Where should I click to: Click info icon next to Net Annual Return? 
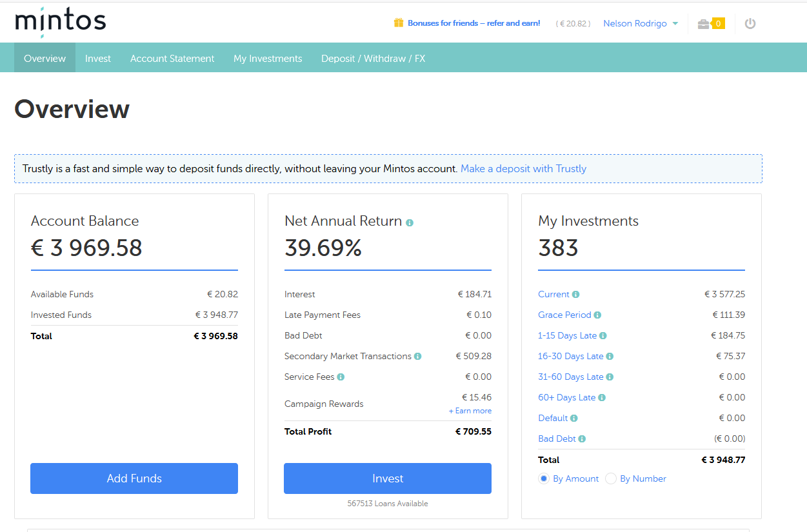click(x=410, y=222)
